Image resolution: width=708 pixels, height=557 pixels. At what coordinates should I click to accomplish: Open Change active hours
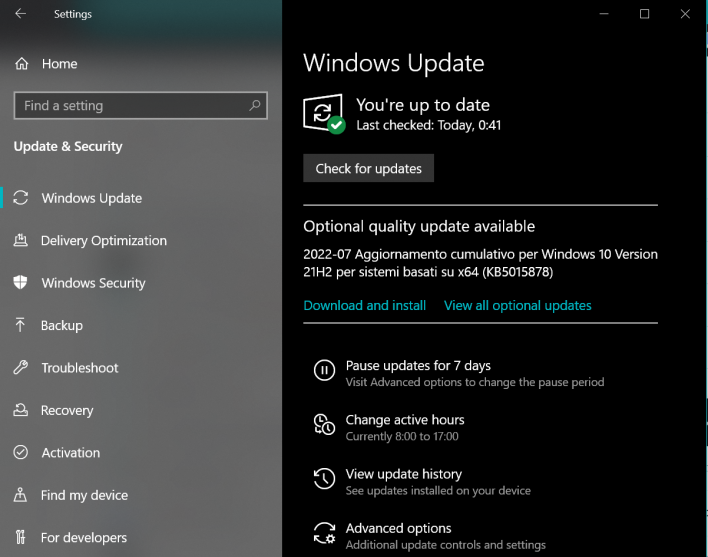[405, 420]
